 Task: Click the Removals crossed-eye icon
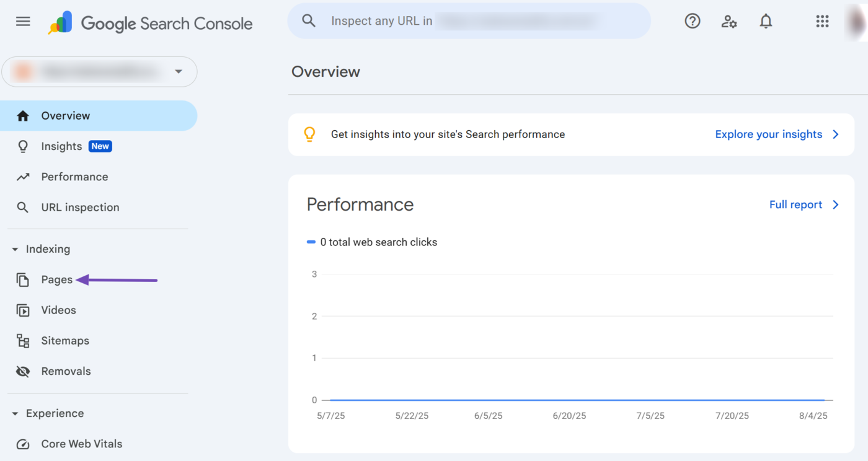pos(23,372)
